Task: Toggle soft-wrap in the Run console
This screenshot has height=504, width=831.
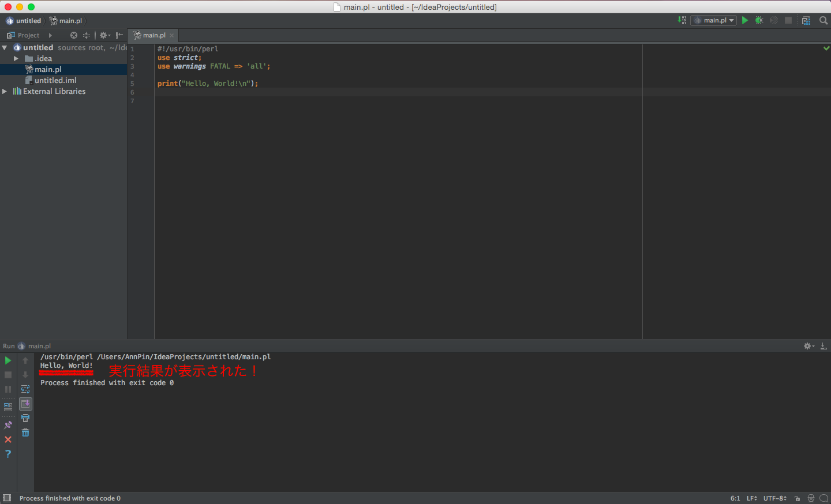Action: pyautogui.click(x=25, y=389)
